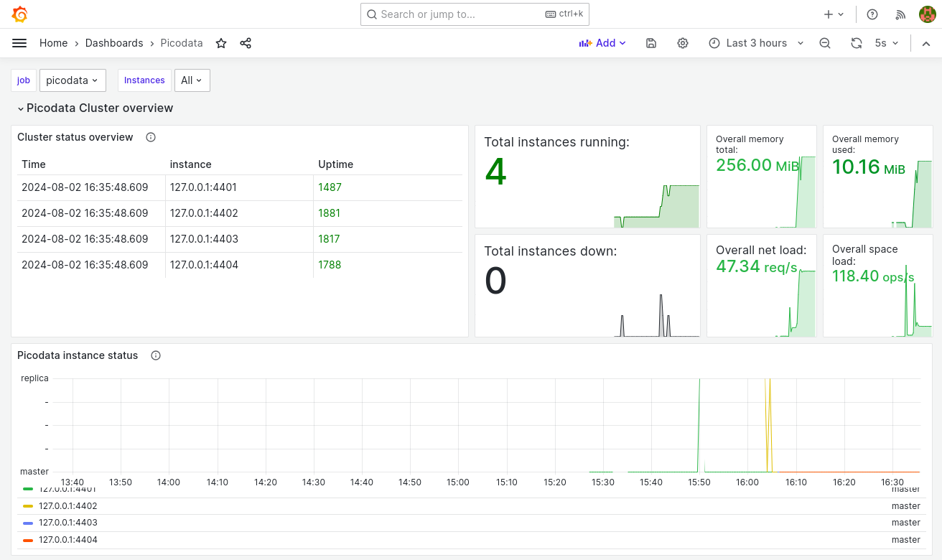This screenshot has height=560, width=942.
Task: Click the 118.40 ops/s space load value
Action: point(873,276)
